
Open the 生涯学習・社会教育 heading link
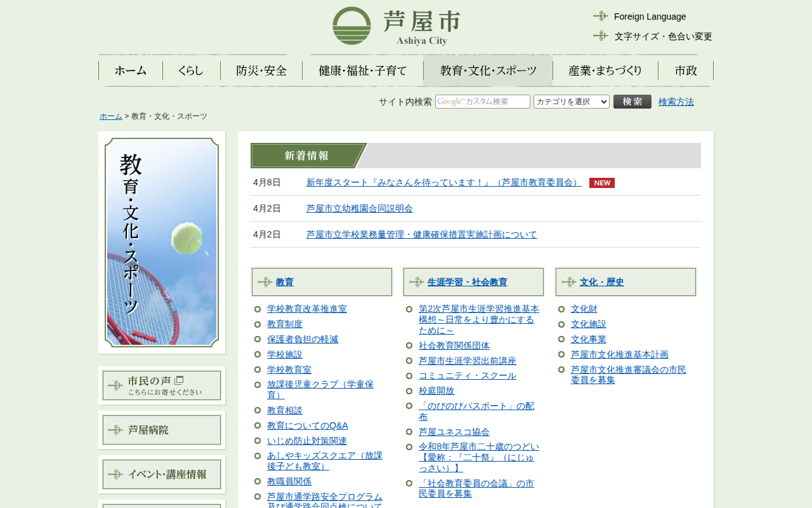468,282
